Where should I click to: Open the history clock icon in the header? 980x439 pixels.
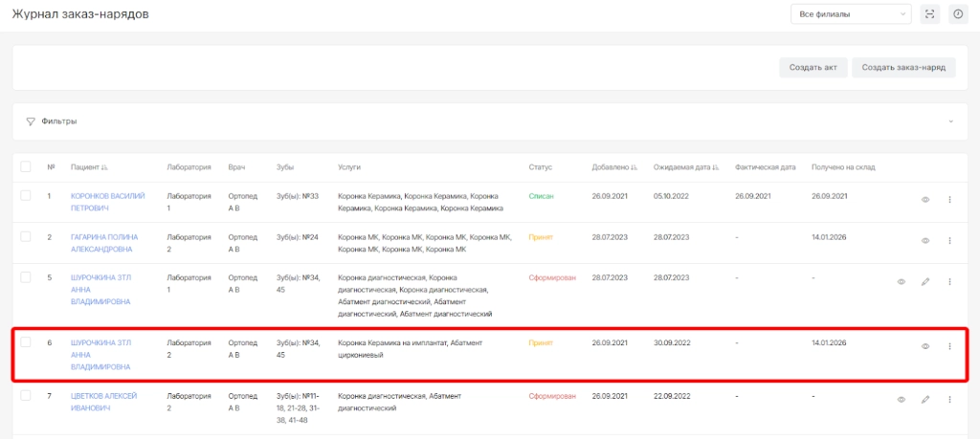(x=957, y=14)
